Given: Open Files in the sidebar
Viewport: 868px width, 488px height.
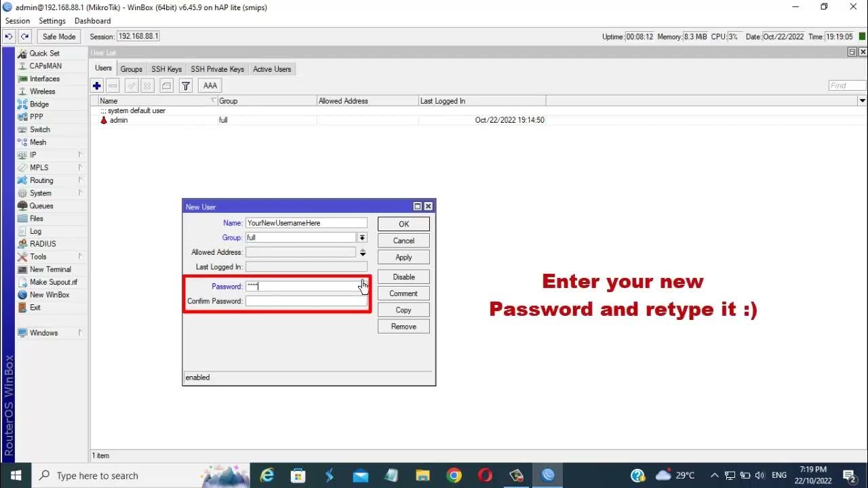Looking at the screenshot, I should coord(36,218).
